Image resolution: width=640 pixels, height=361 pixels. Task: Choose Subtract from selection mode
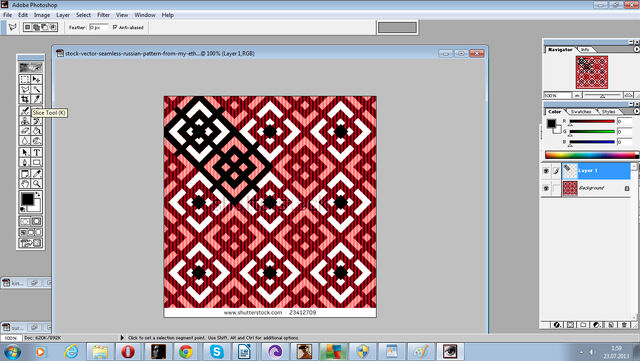(44, 27)
